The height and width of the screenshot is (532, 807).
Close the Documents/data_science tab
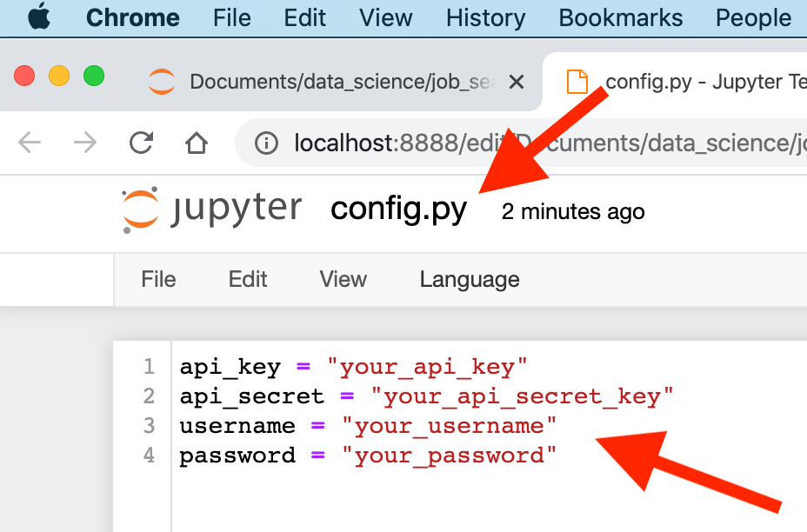click(x=517, y=82)
